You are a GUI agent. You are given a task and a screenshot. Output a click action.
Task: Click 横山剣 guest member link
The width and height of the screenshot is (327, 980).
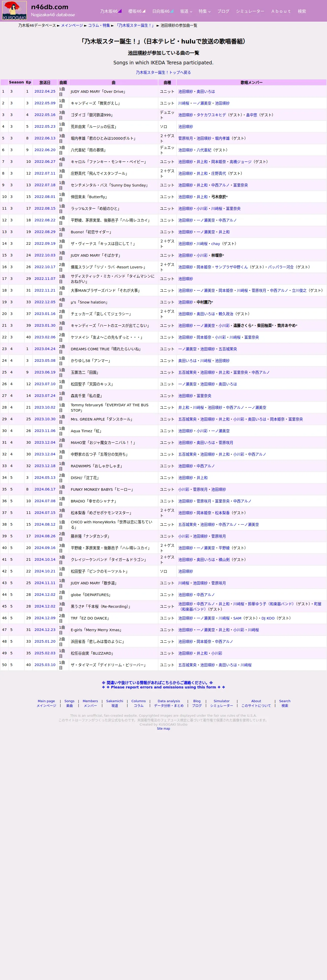tap(224, 560)
